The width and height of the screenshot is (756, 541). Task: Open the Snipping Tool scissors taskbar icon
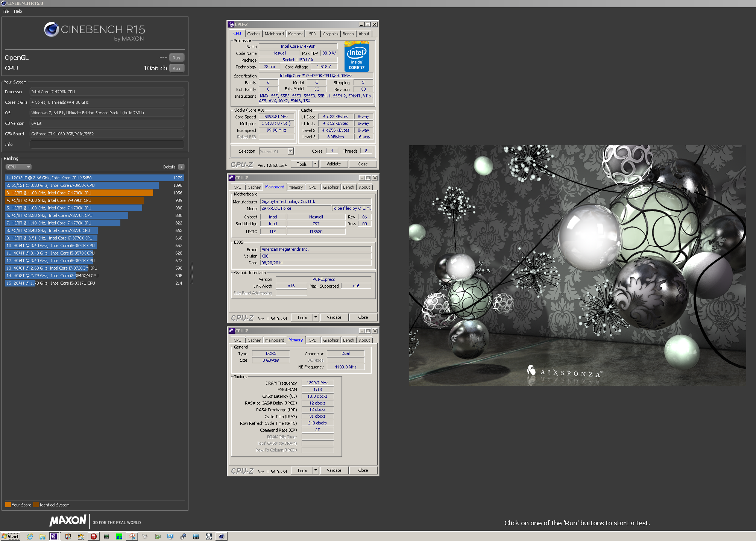(132, 536)
